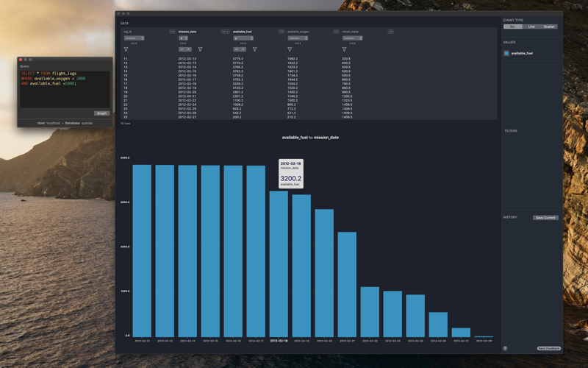The height and width of the screenshot is (368, 588).
Task: Click the available_oxygen column filter icon
Action: point(290,49)
